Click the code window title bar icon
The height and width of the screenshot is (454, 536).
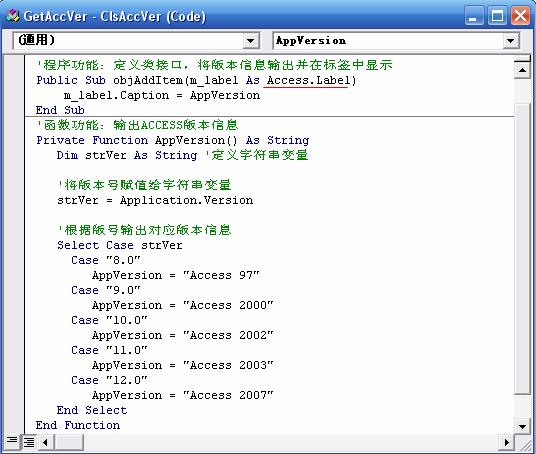[x=12, y=16]
